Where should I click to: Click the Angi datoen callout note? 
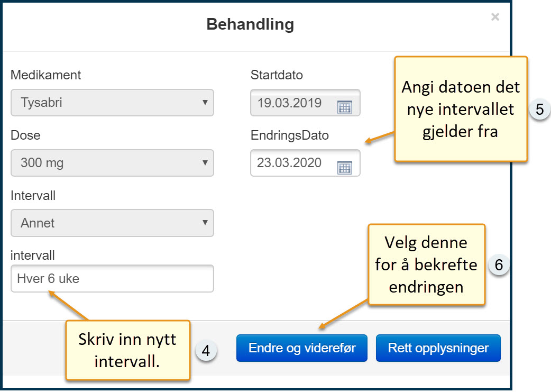click(461, 109)
